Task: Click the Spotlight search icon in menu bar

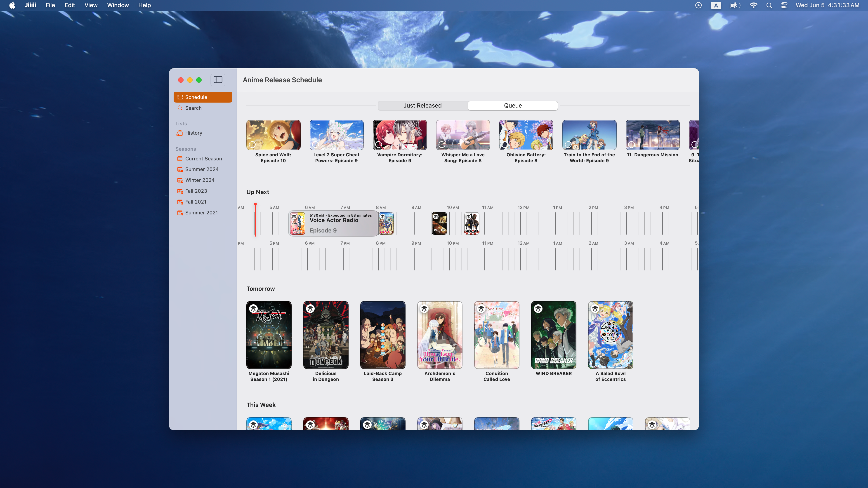Action: point(769,5)
